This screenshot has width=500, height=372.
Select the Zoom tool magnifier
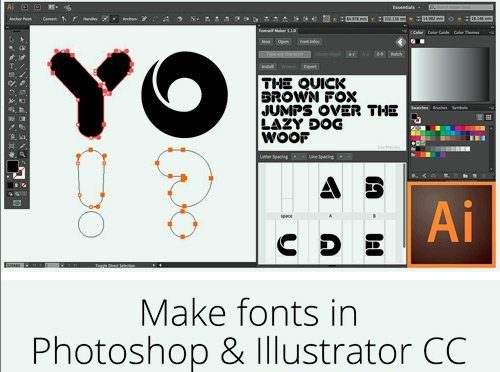pos(22,154)
